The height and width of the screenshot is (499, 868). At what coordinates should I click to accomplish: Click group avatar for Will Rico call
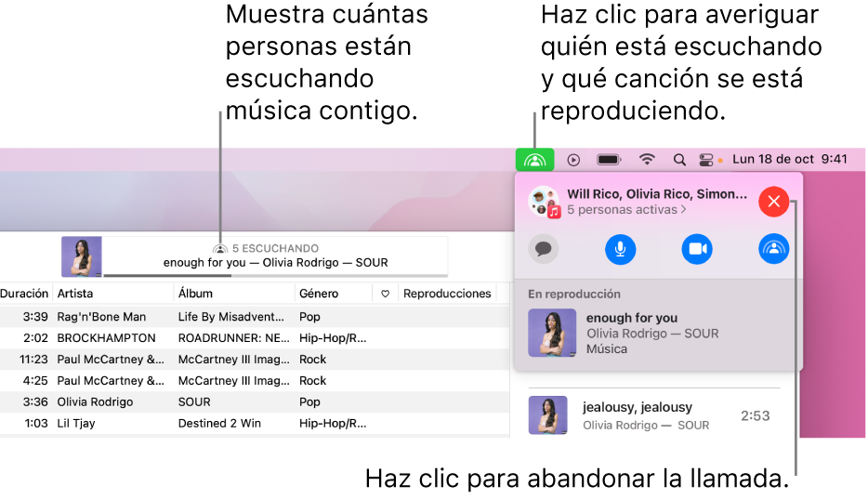click(545, 202)
